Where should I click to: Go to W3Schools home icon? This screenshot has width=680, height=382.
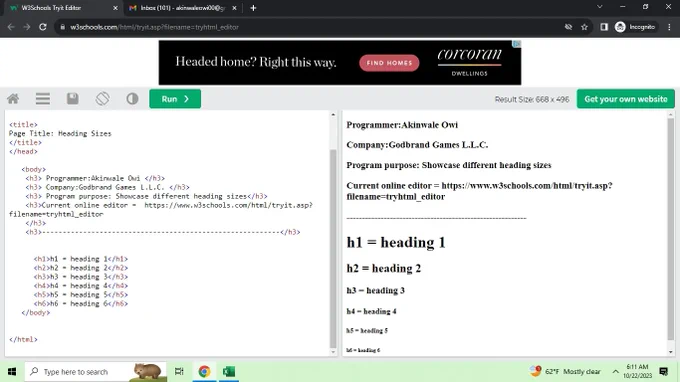pyautogui.click(x=13, y=99)
